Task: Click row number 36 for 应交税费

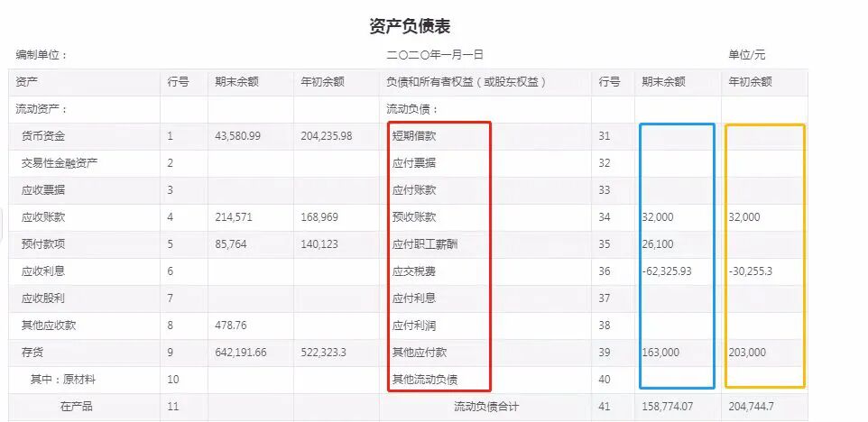Action: point(604,271)
